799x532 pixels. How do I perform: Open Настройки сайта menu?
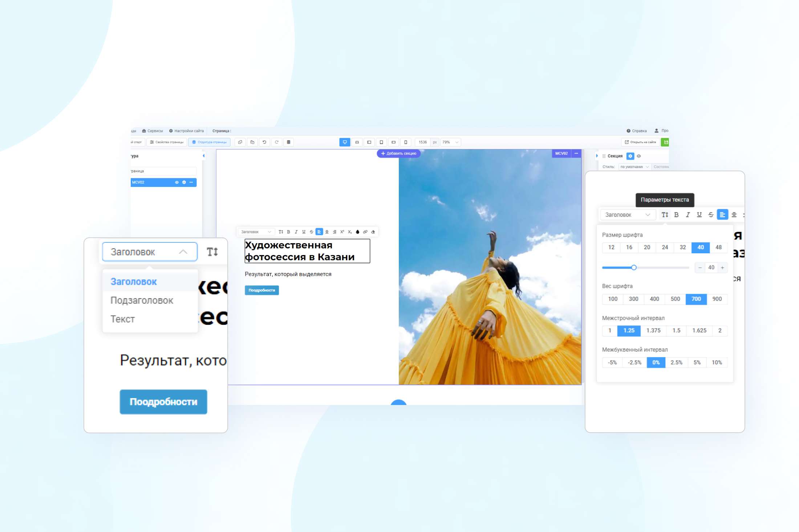click(x=186, y=131)
